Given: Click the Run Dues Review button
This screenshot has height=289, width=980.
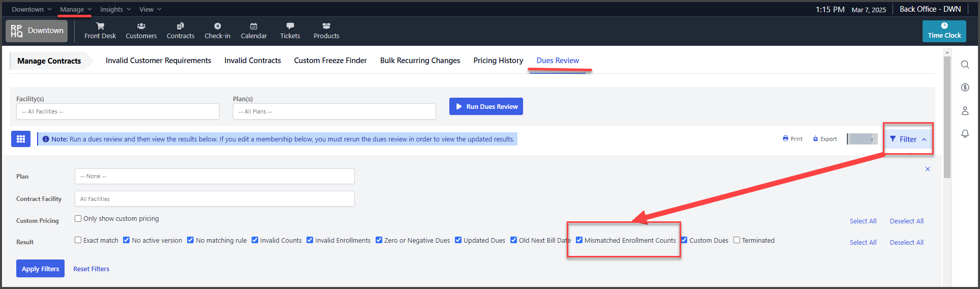Looking at the screenshot, I should tap(486, 106).
